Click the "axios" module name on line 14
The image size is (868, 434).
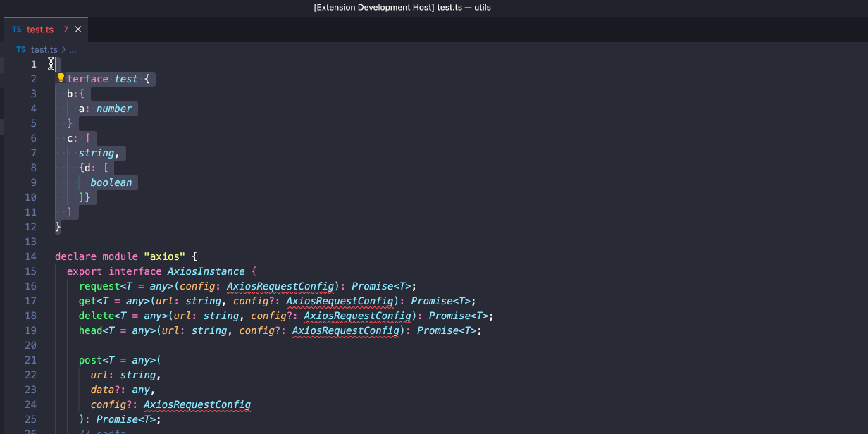click(164, 256)
